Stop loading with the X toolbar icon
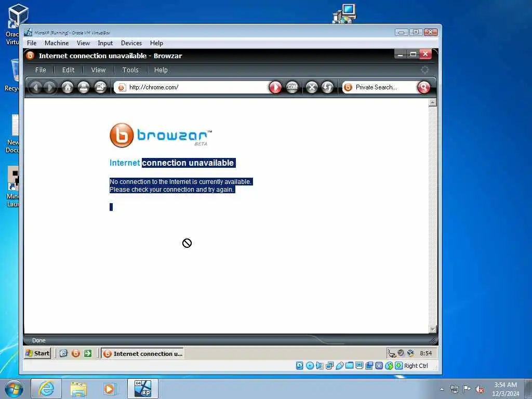Screen dimensions: 532x399 coord(312,87)
